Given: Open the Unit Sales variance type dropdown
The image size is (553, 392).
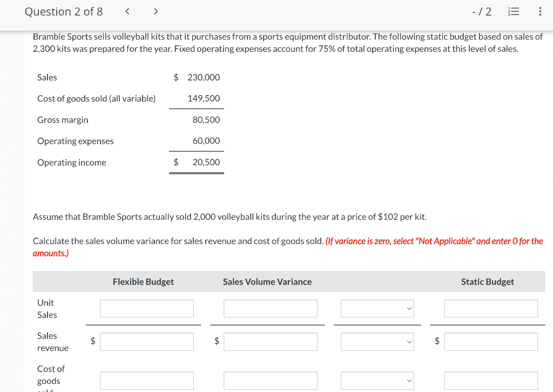Looking at the screenshot, I should 377,308.
